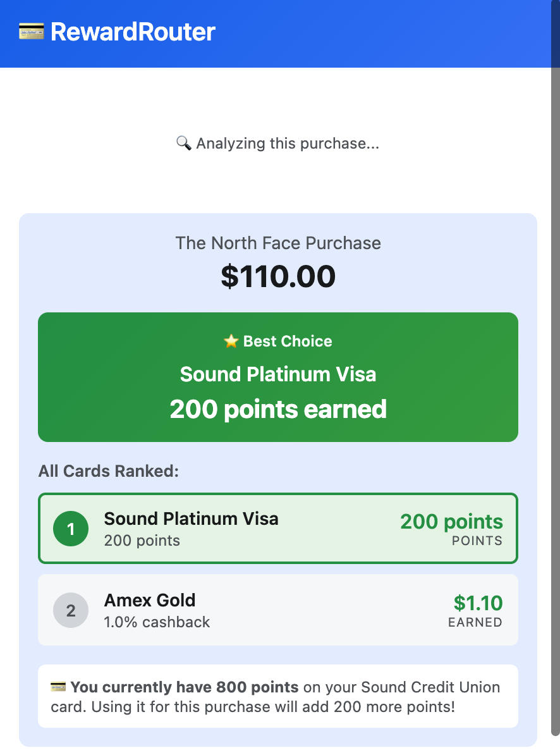
Task: Click "Sound Platinum Visa" in the green banner
Action: click(278, 374)
